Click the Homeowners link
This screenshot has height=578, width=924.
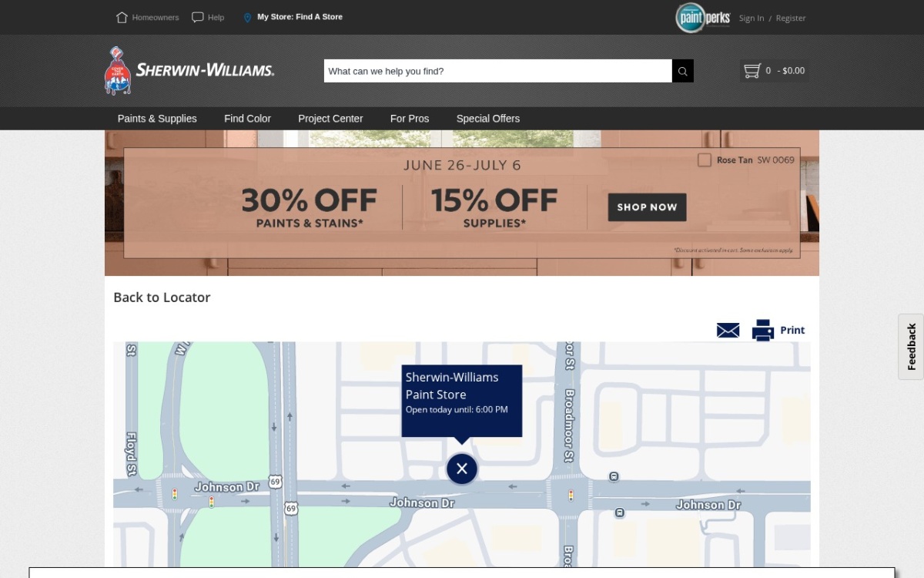point(156,17)
